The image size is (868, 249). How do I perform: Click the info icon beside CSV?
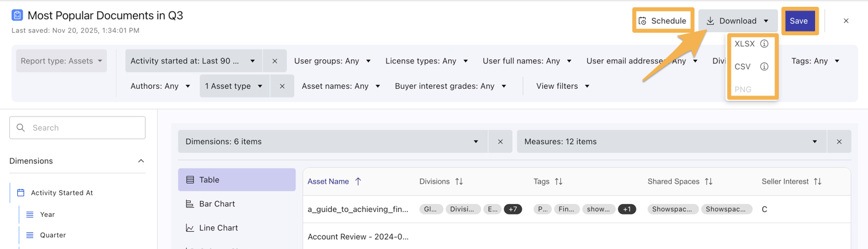[764, 67]
